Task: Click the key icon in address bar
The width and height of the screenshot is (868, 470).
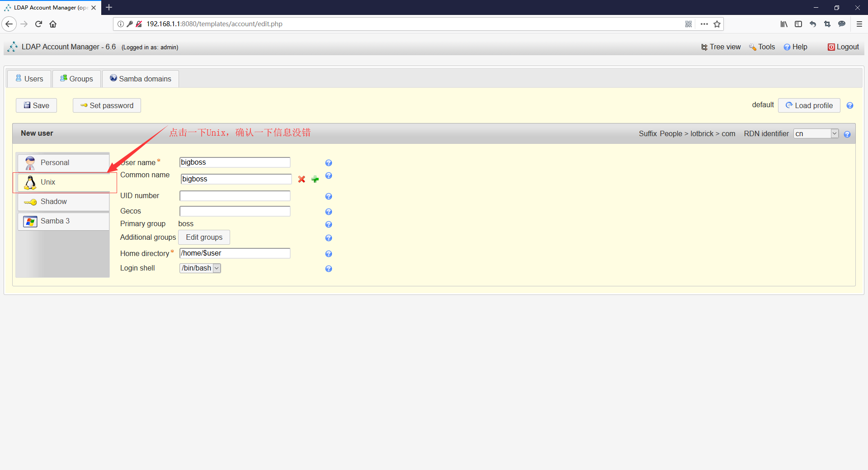Action: [130, 24]
